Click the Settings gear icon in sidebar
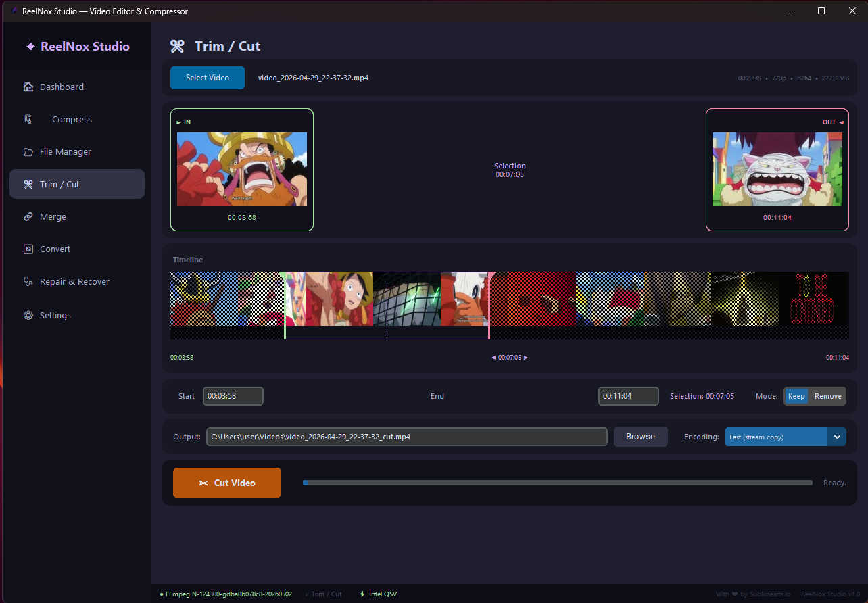Image resolution: width=868 pixels, height=603 pixels. [28, 315]
